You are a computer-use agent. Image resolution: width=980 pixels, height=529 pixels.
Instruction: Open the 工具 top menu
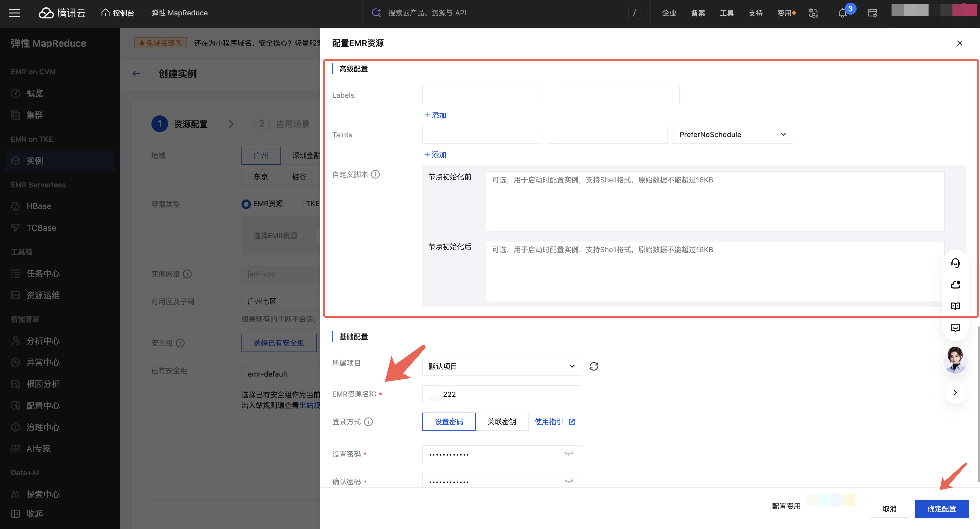coord(726,13)
